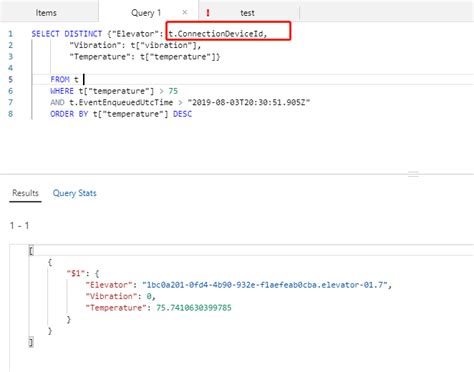Click the WHERE temperature > 75 clause
This screenshot has height=372, width=474.
click(x=114, y=91)
